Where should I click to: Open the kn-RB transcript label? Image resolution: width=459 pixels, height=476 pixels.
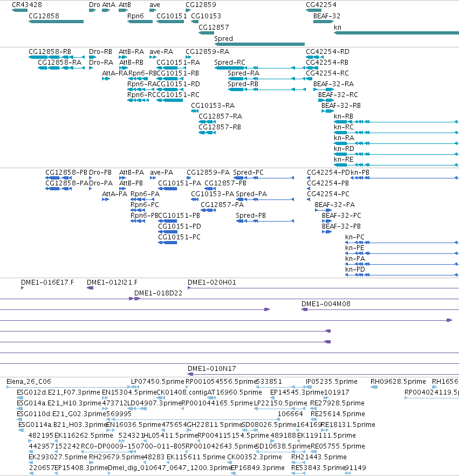coord(344,116)
